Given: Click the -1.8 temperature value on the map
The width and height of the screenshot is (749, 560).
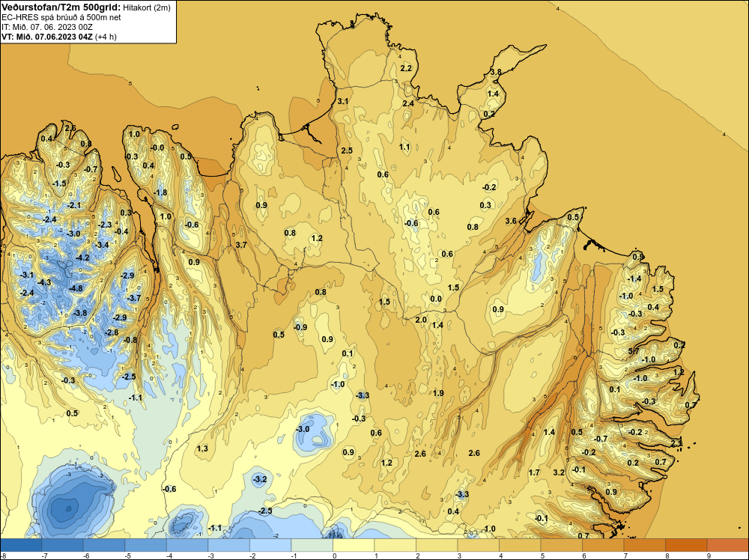Looking at the screenshot, I should [160, 193].
